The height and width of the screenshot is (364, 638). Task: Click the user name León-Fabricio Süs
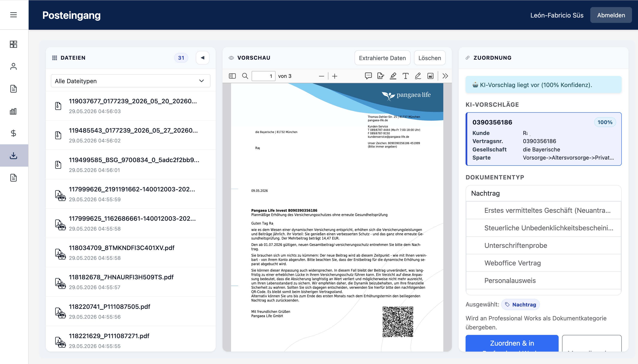pyautogui.click(x=557, y=15)
